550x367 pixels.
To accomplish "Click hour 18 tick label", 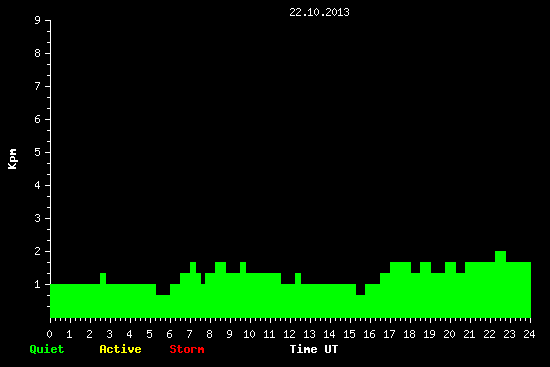I will click(409, 334).
